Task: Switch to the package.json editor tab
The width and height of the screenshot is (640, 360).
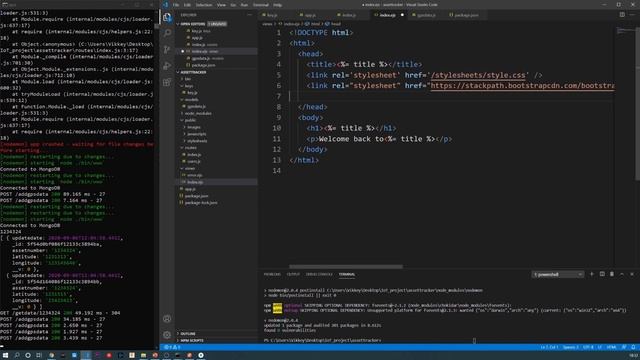Action: [466, 15]
